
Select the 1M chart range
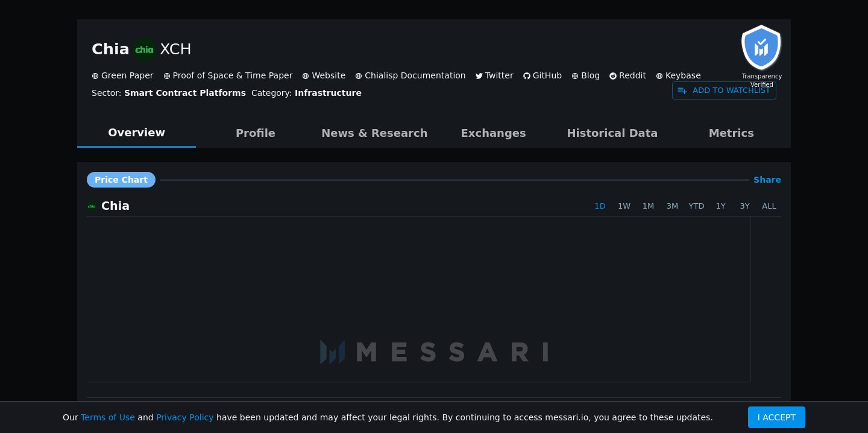[x=648, y=206]
